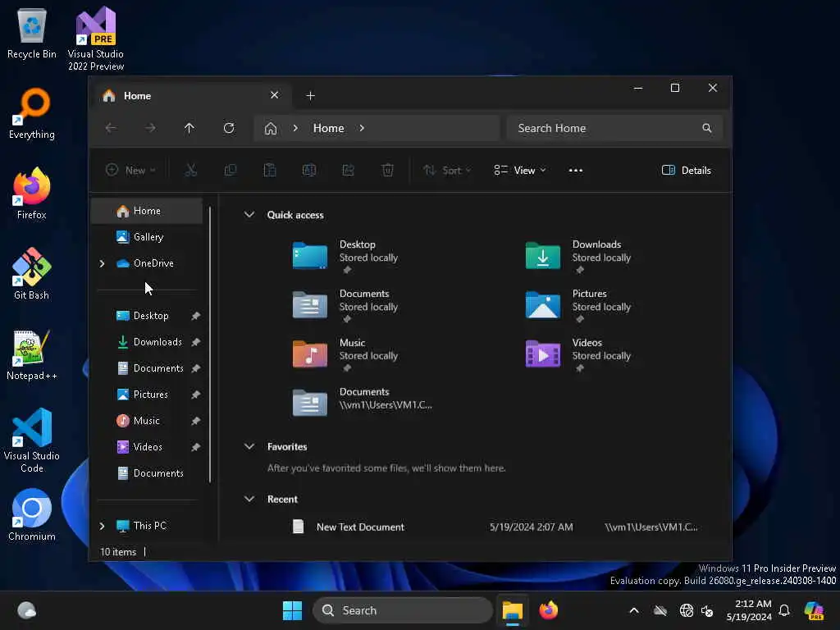Open the See more three-dots menu
Screen dimensions: 840x630
(x=575, y=171)
